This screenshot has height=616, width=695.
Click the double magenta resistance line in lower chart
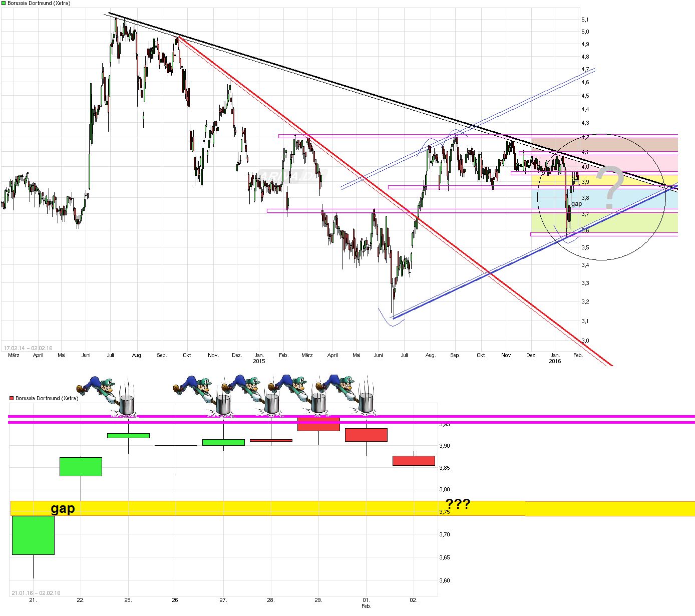click(x=352, y=419)
